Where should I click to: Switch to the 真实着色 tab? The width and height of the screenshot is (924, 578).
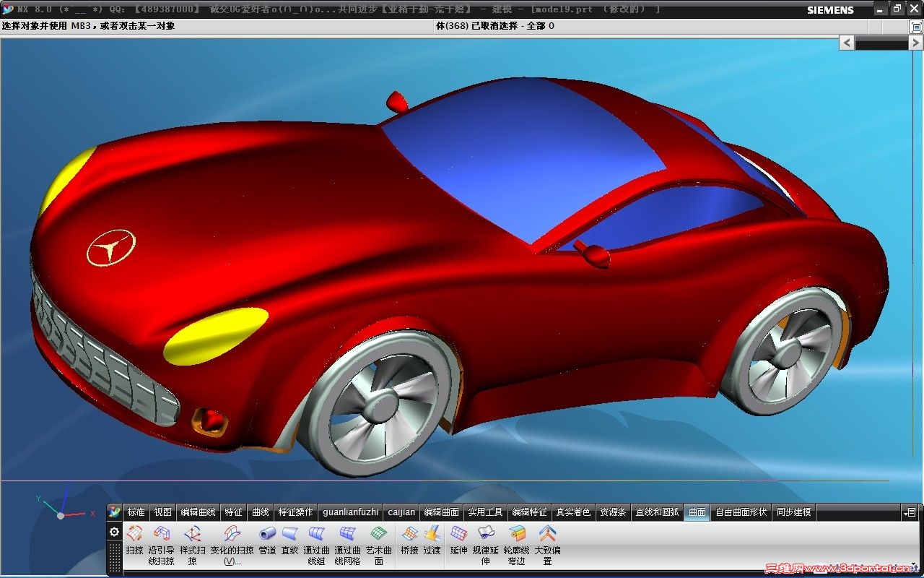[573, 512]
